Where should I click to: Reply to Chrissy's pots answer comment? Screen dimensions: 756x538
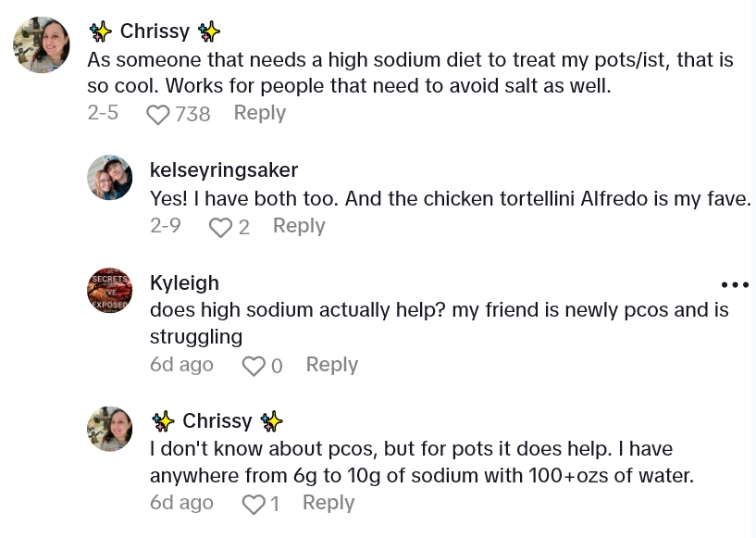[328, 503]
